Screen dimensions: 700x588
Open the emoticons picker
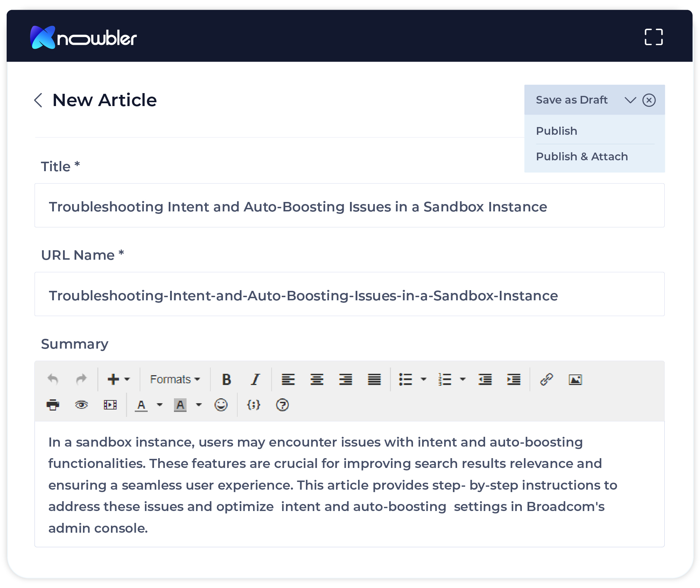coord(221,405)
